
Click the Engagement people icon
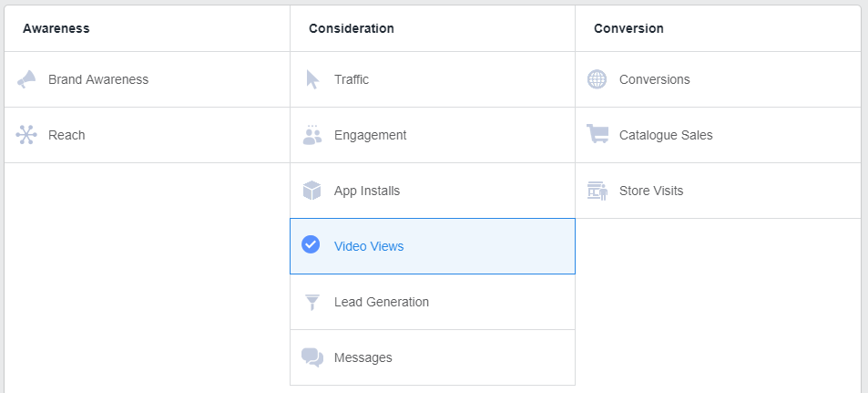click(312, 135)
